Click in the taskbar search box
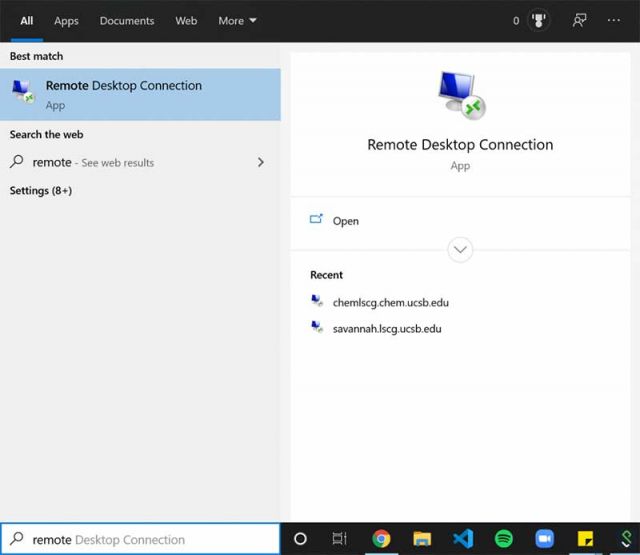The height and width of the screenshot is (555, 640). (140, 539)
